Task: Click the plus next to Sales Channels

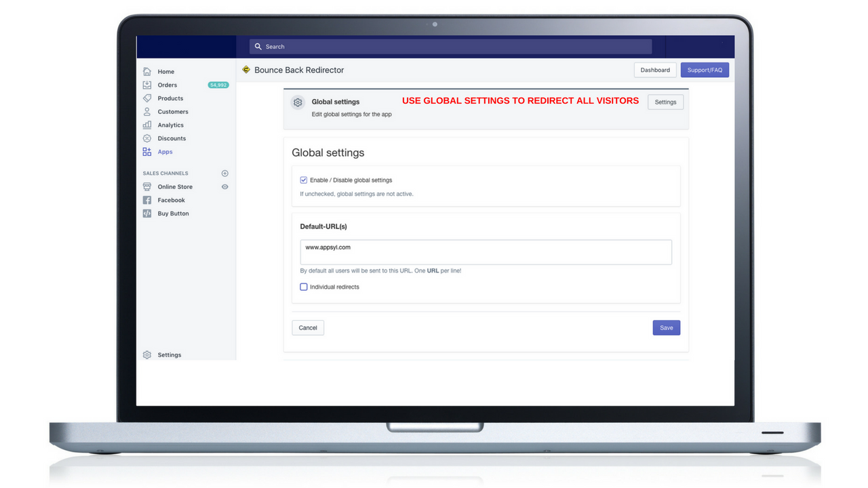Action: [224, 173]
